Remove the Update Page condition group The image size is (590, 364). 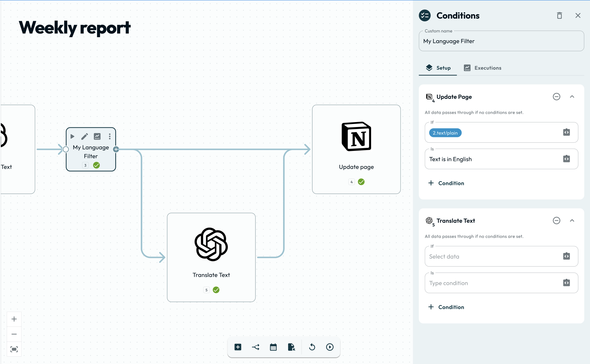(556, 97)
